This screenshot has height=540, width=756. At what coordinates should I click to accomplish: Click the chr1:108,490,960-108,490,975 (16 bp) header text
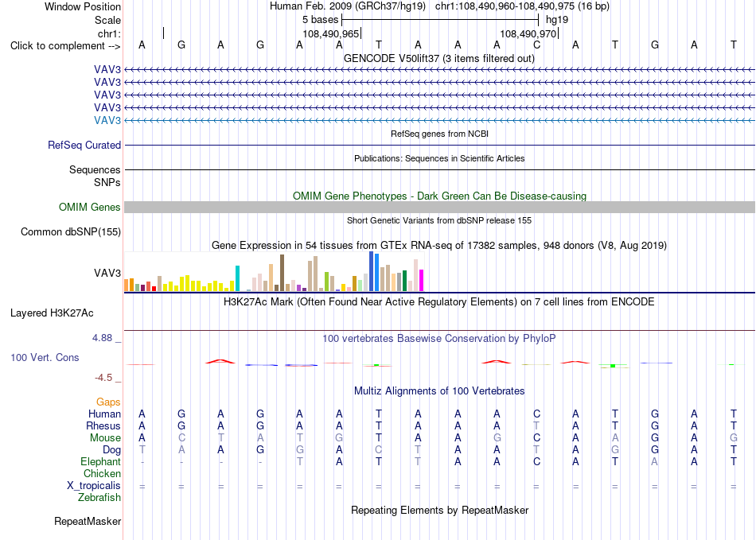pos(522,6)
